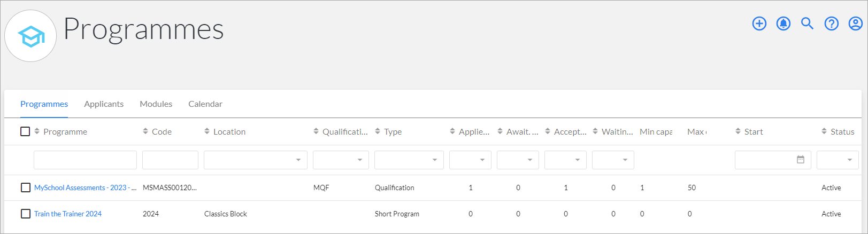Click the graduation cap Programmes logo

pos(31,36)
